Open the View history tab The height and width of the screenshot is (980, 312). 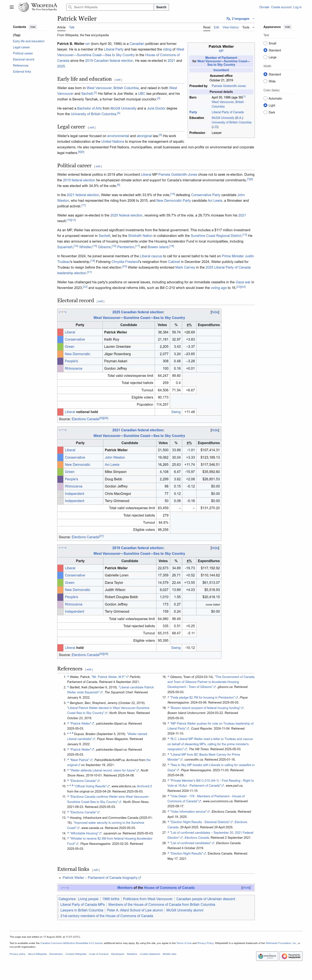point(230,27)
